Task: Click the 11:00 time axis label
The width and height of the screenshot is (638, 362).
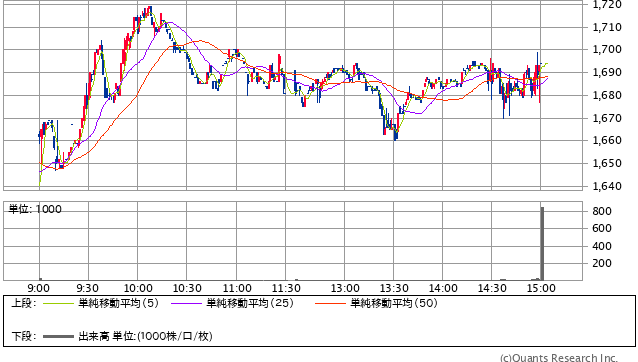Action: [x=237, y=288]
